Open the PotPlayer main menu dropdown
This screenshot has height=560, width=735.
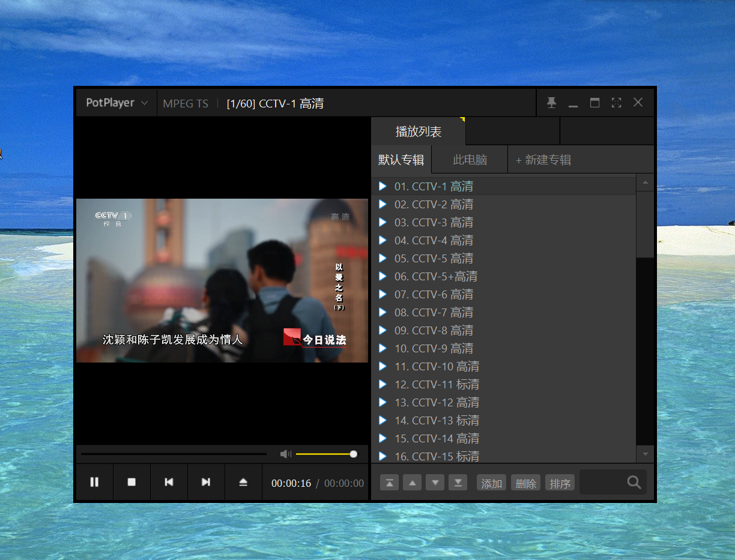click(x=116, y=103)
